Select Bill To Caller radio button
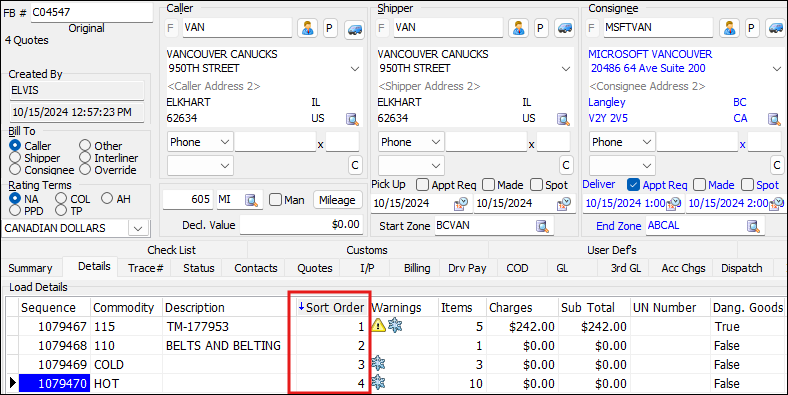 coord(16,146)
